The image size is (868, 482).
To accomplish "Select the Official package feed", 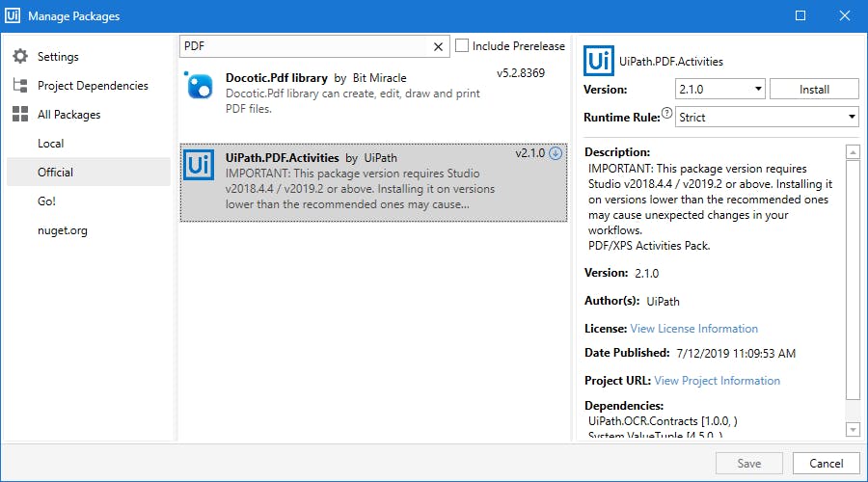I will coord(89,173).
